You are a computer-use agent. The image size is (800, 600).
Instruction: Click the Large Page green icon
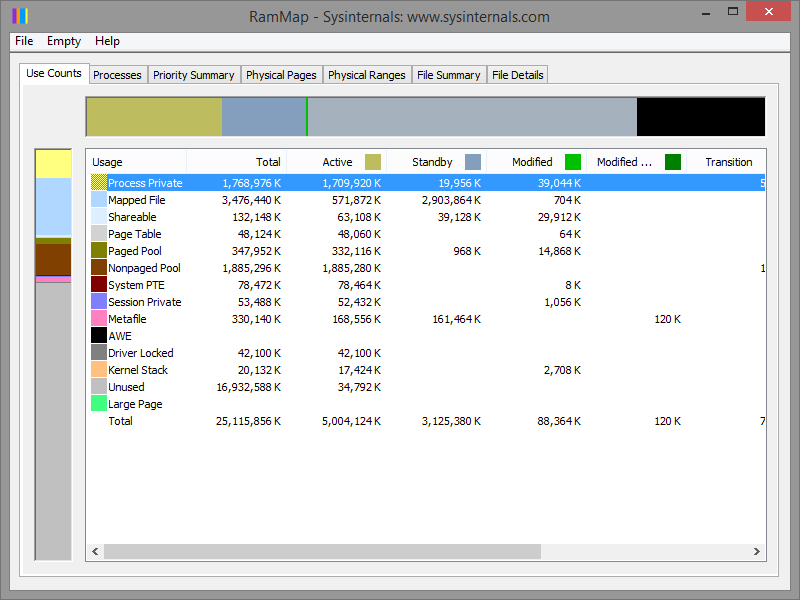99,404
